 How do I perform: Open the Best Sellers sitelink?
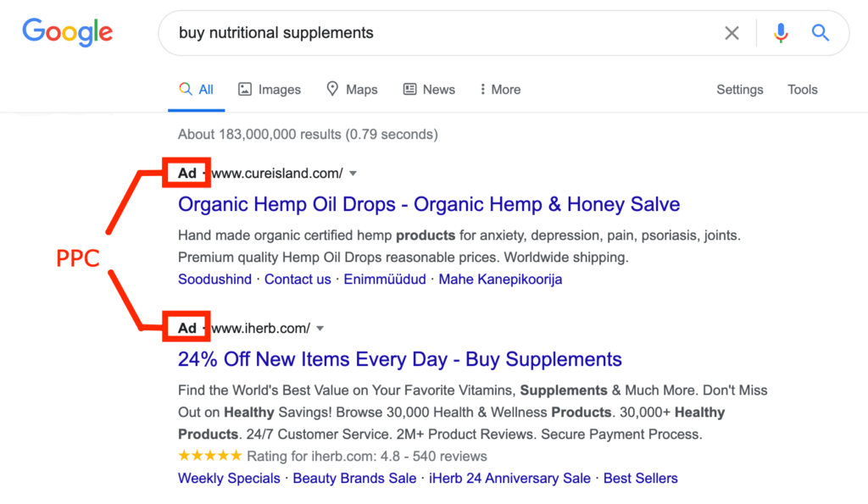640,479
